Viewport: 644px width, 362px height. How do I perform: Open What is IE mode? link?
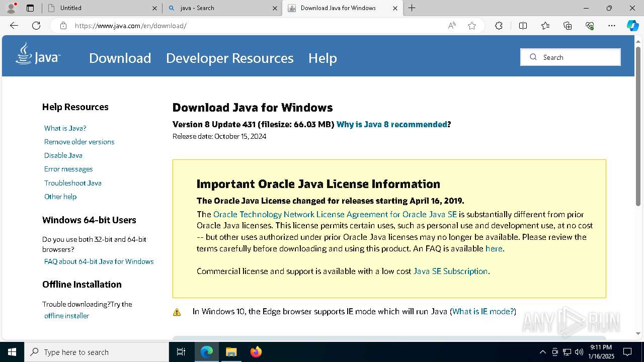coord(483,311)
